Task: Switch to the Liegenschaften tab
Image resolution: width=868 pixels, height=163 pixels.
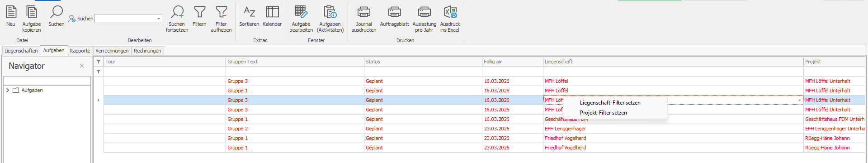Action: (21, 51)
